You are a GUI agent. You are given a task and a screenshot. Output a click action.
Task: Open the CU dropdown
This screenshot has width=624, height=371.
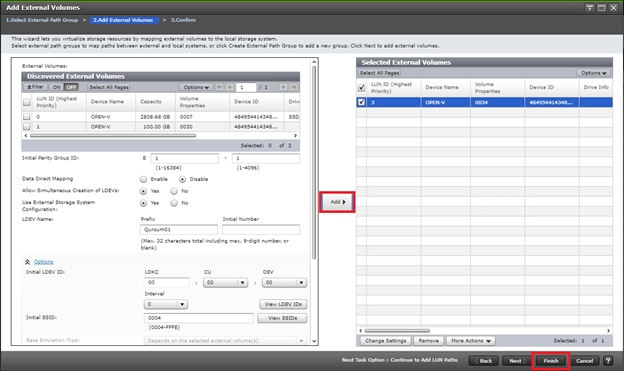225,282
